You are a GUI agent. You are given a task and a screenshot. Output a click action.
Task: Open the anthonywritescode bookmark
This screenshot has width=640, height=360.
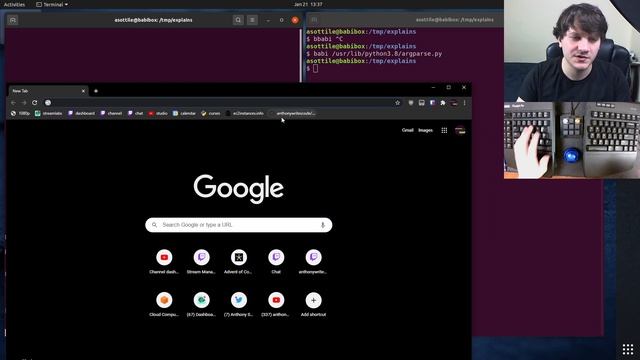(292, 113)
